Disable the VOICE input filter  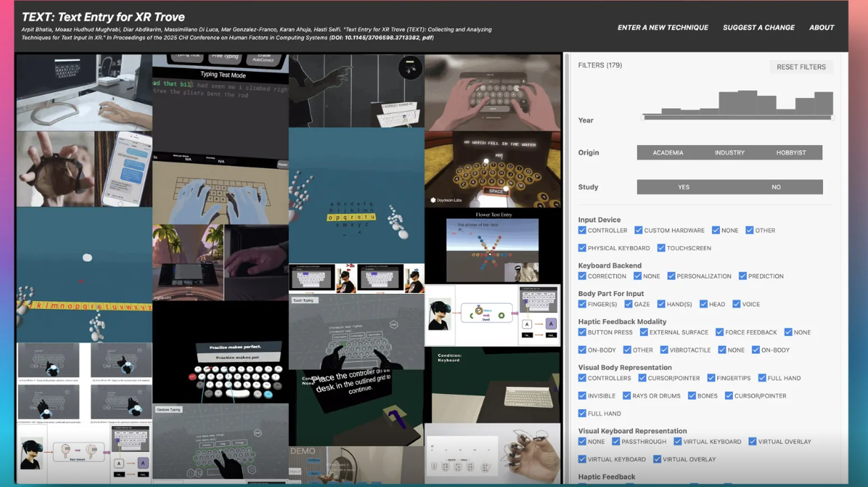pos(736,304)
